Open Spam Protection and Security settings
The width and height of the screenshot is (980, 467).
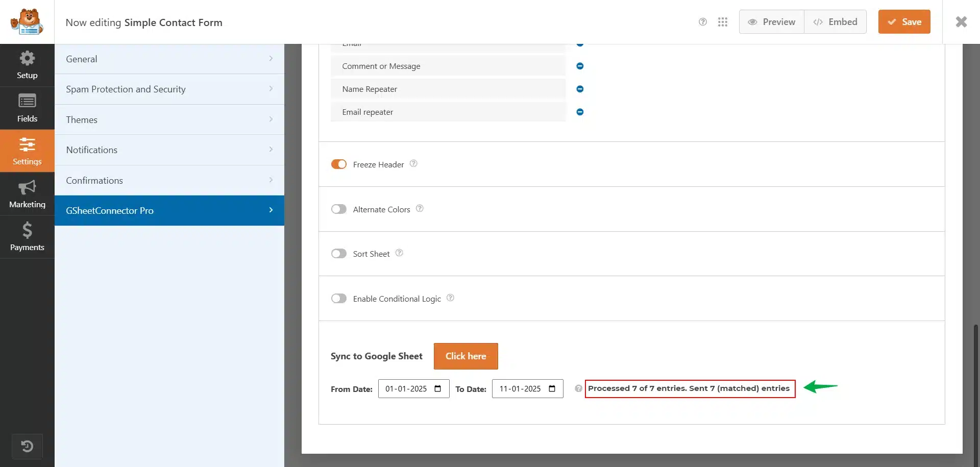point(169,89)
